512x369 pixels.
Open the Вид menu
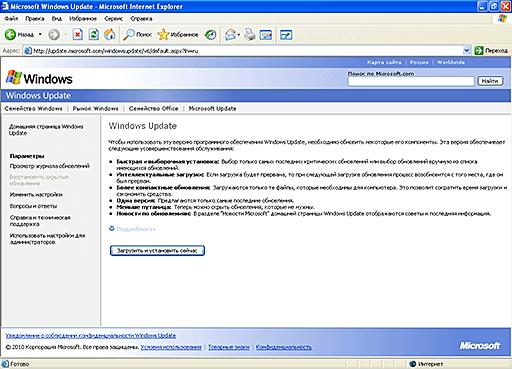point(57,19)
